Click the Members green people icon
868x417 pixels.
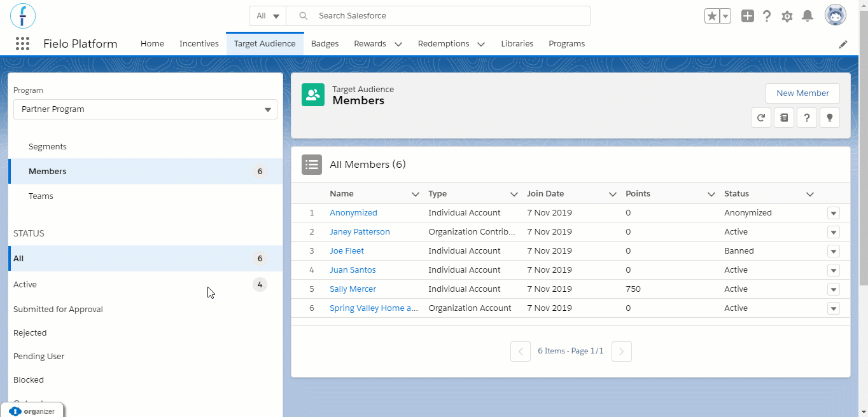pos(313,95)
